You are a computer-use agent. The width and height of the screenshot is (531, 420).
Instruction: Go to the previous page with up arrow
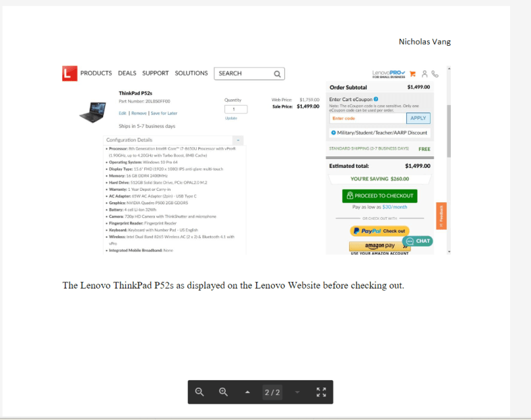247,392
